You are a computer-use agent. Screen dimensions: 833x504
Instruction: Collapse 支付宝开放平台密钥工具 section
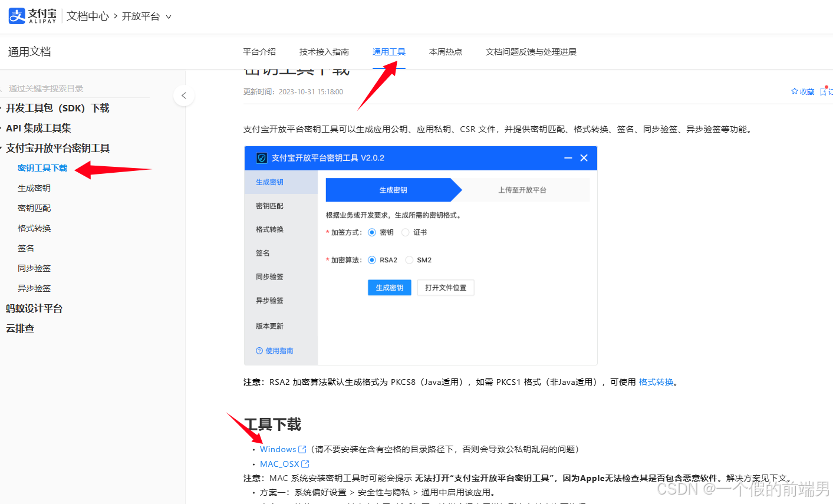[x=57, y=148]
